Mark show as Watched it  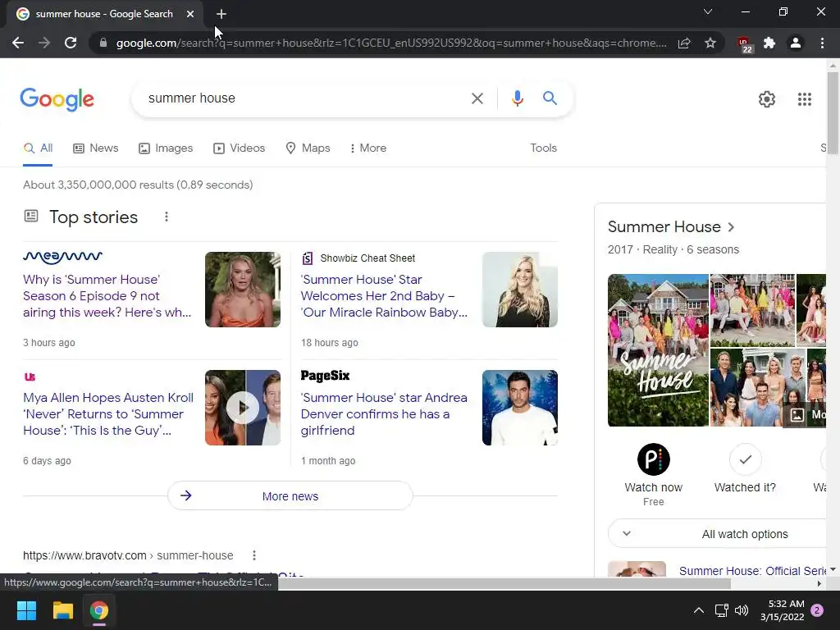(x=745, y=459)
